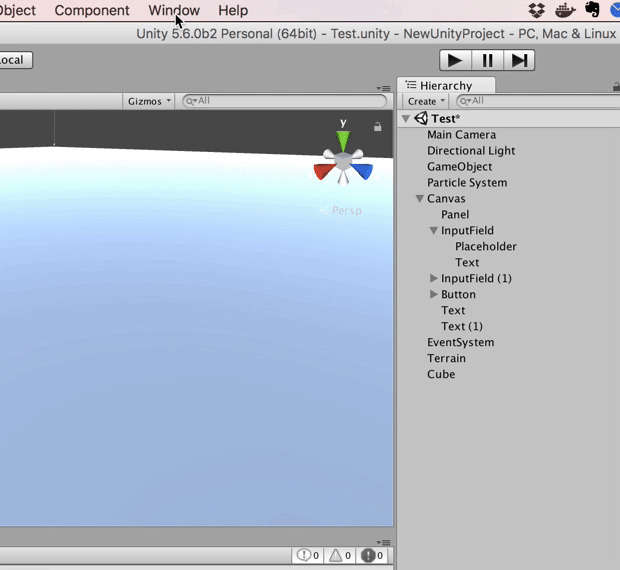
Task: Toggle console warning message filter
Action: click(340, 555)
